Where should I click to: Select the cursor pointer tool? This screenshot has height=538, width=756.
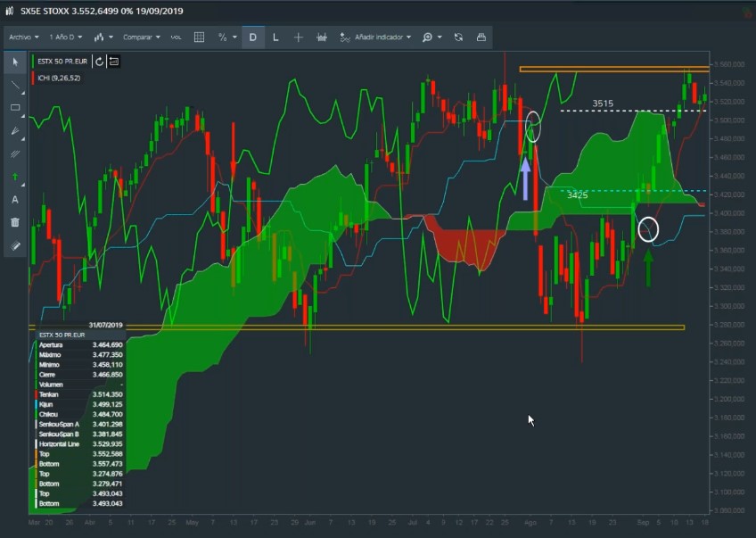[15, 62]
